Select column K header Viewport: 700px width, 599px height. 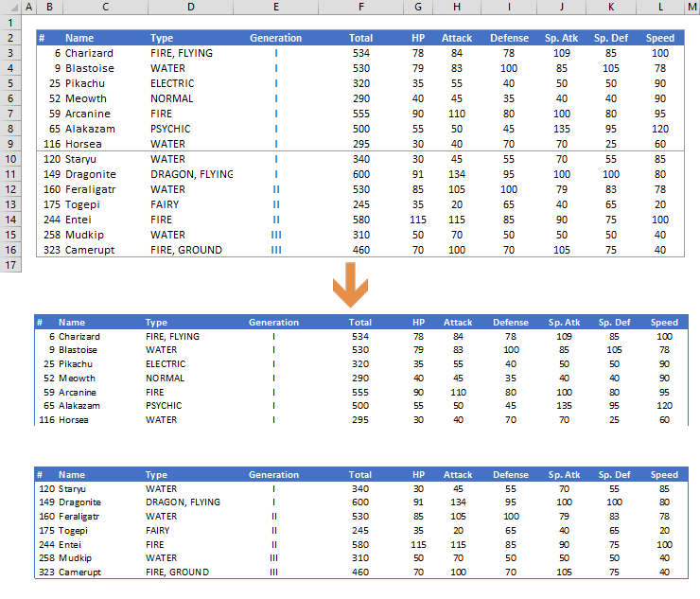click(611, 8)
